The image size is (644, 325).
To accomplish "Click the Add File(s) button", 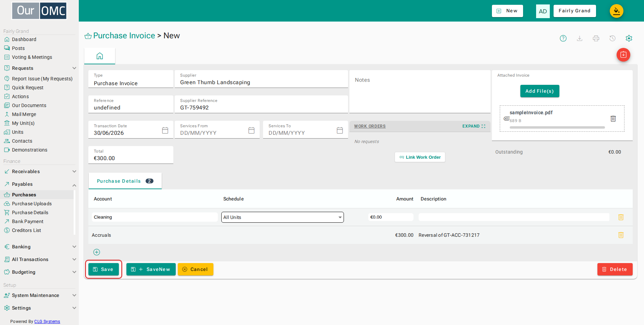I will [x=540, y=91].
